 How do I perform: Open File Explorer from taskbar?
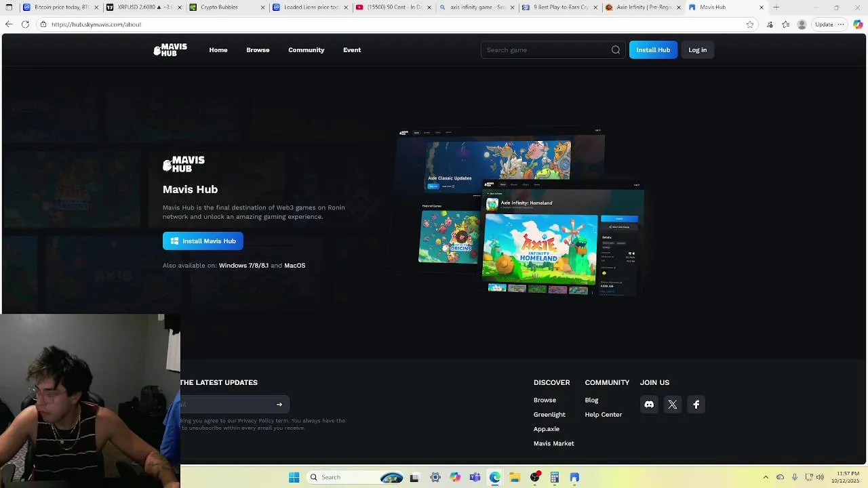coord(515,477)
